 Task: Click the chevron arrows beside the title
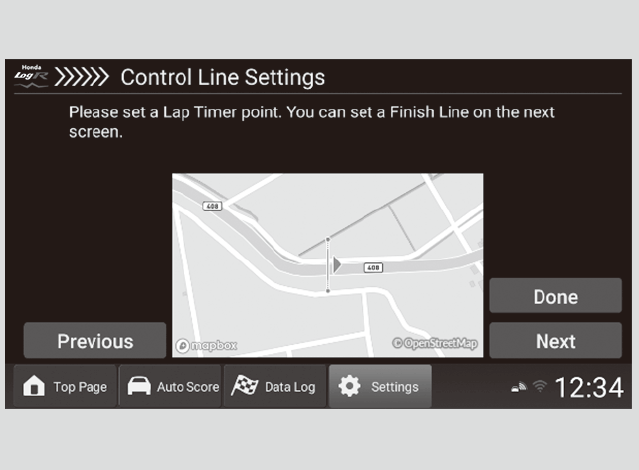pyautogui.click(x=81, y=77)
